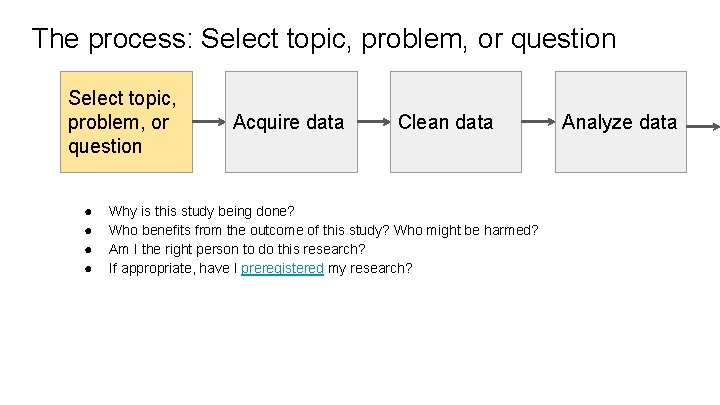720x405 pixels.
Task: Select the yellow 'Select topic, problem, or question' box
Action: click(126, 122)
